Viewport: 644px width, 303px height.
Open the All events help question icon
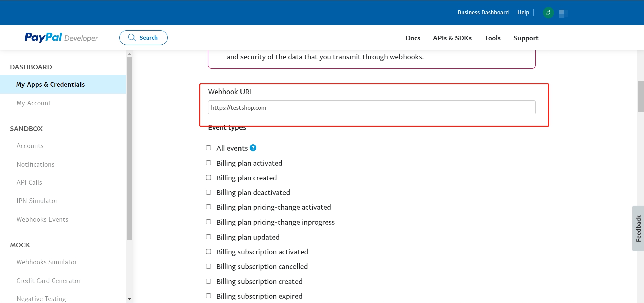[253, 148]
